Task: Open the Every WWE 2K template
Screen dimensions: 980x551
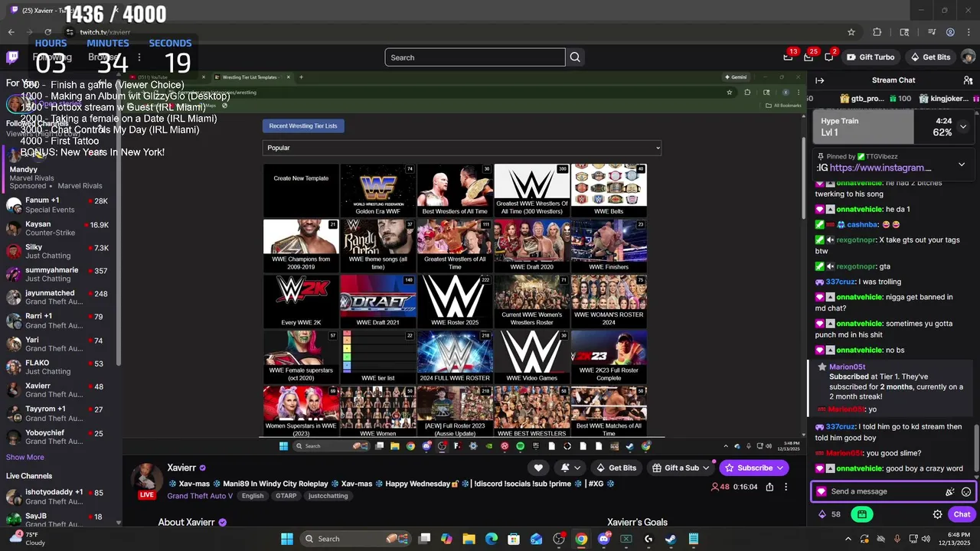Action: (301, 301)
